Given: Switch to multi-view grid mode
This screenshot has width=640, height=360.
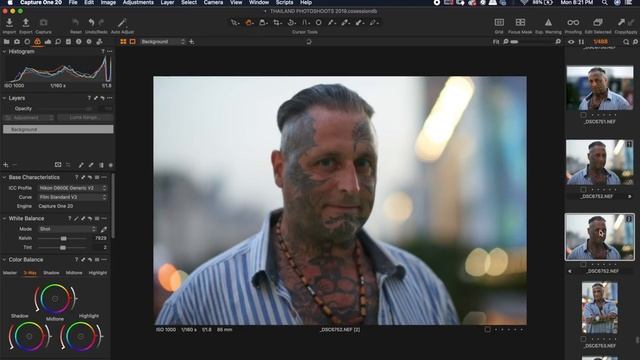Looking at the screenshot, I should coord(123,42).
